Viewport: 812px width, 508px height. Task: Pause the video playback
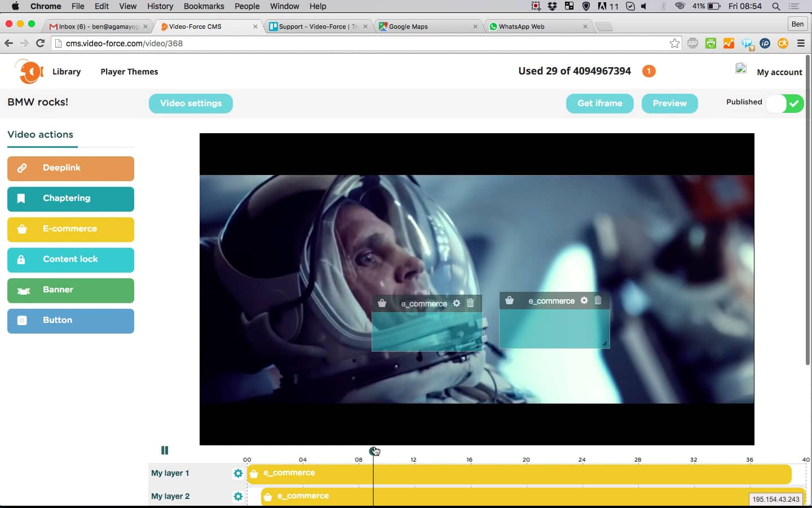click(x=165, y=450)
